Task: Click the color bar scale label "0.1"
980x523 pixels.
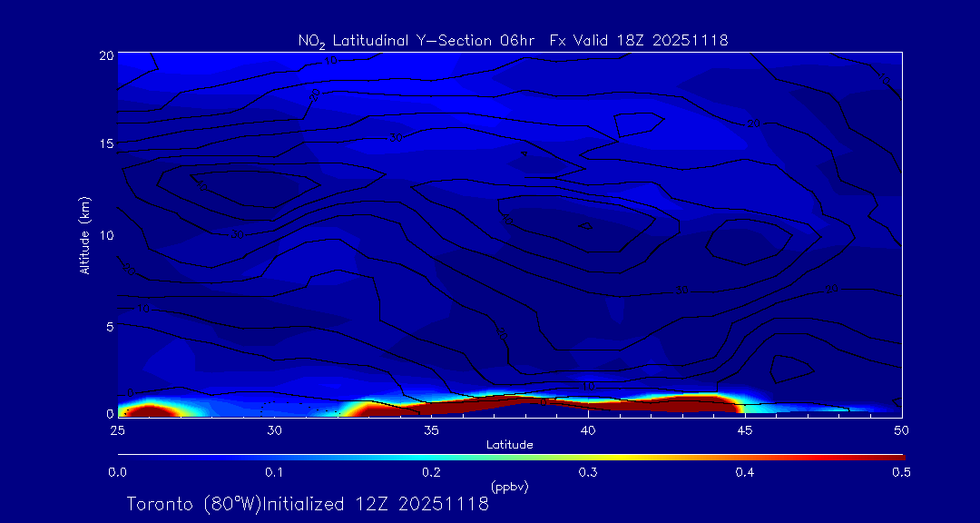Action: 274,473
